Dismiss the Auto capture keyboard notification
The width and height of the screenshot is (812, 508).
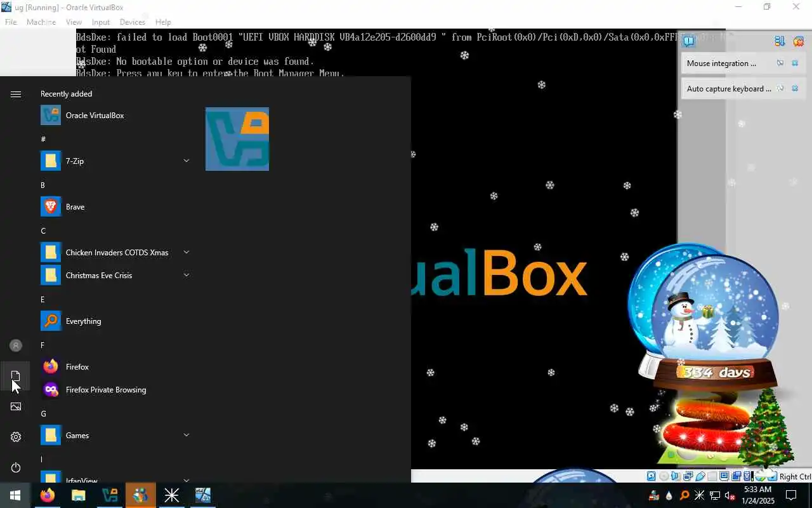pyautogui.click(x=795, y=88)
